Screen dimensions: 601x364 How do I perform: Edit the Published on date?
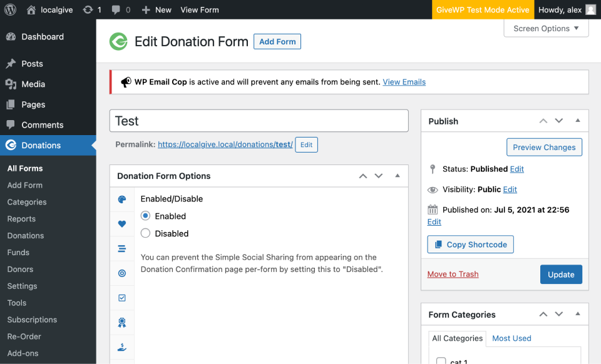434,222
